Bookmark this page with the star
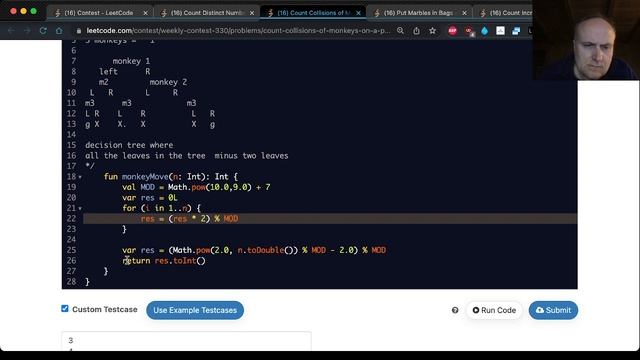The height and width of the screenshot is (360, 640). click(x=433, y=31)
